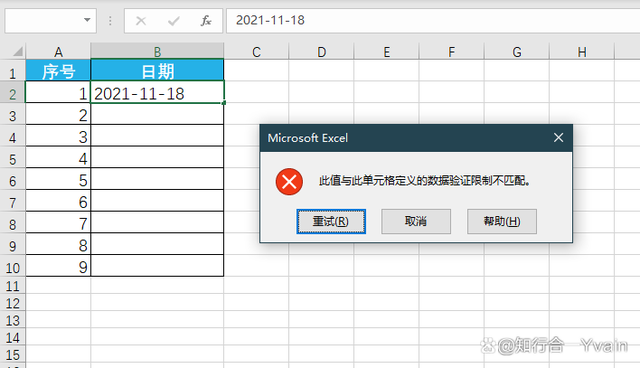Viewport: 640px width, 368px height.
Task: Click cell A2 with value 1
Action: click(x=58, y=92)
